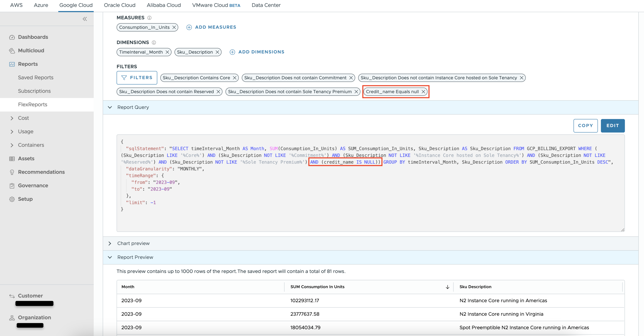Remove the TimeInterval_Month dimension chip
644x336 pixels.
coord(167,52)
